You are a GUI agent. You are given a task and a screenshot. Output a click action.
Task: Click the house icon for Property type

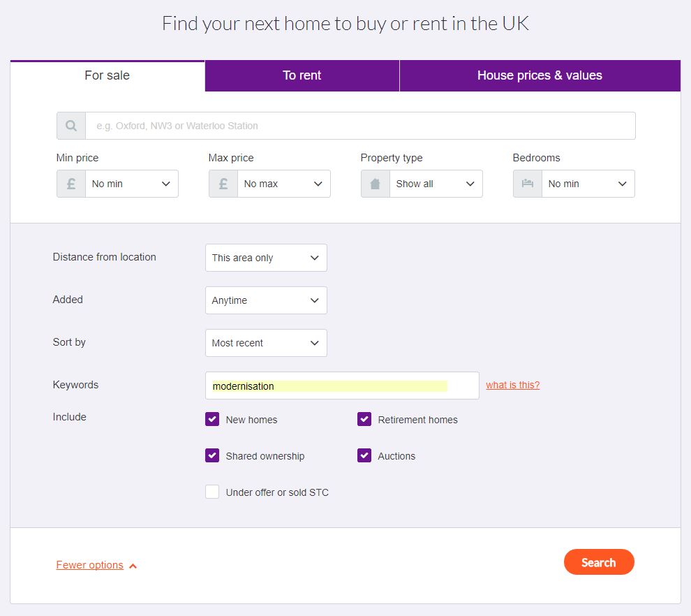(x=375, y=184)
